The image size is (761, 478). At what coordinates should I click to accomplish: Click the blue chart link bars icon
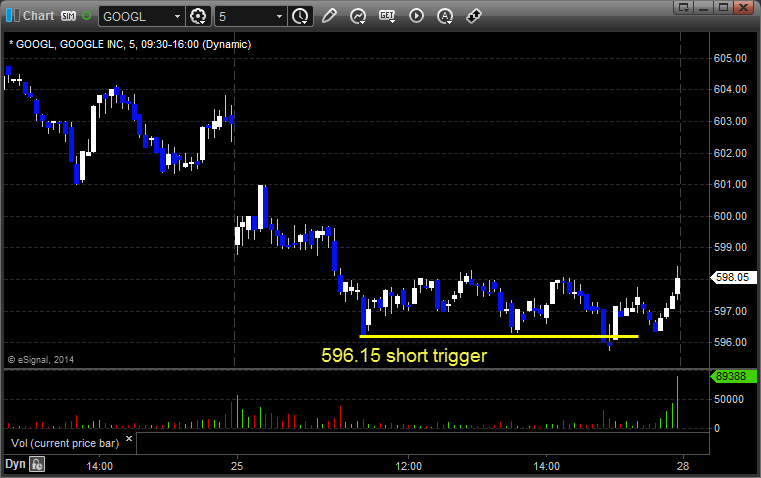12,16
